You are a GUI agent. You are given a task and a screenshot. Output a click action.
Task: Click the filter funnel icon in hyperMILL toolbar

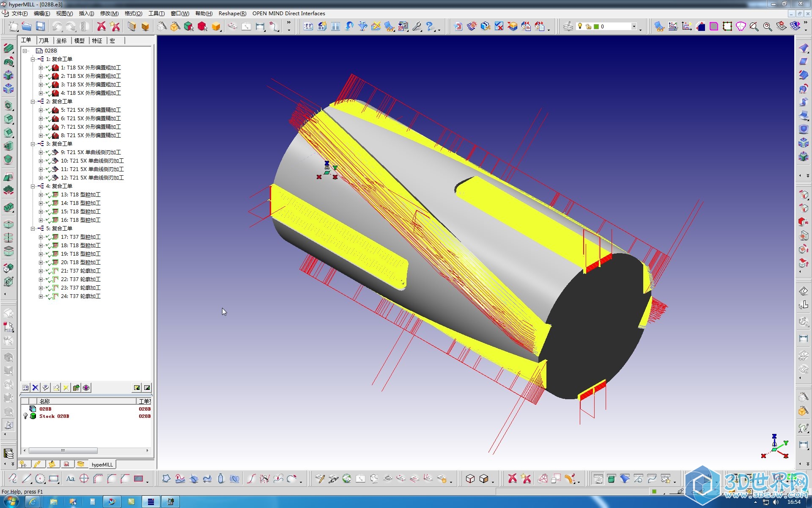point(363,27)
